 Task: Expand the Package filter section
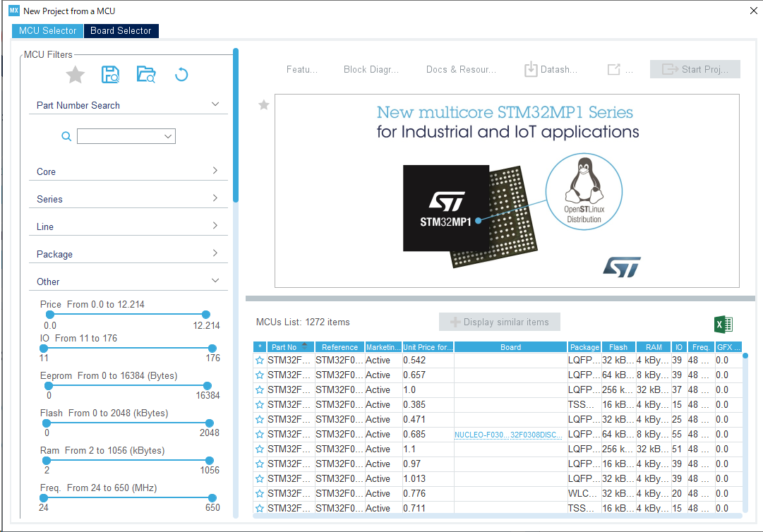(x=215, y=253)
